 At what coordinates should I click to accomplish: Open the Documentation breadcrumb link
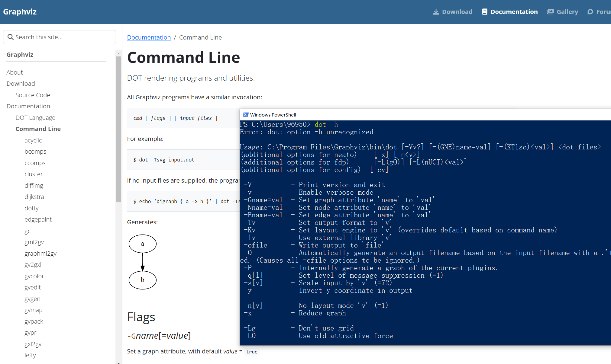click(x=149, y=37)
